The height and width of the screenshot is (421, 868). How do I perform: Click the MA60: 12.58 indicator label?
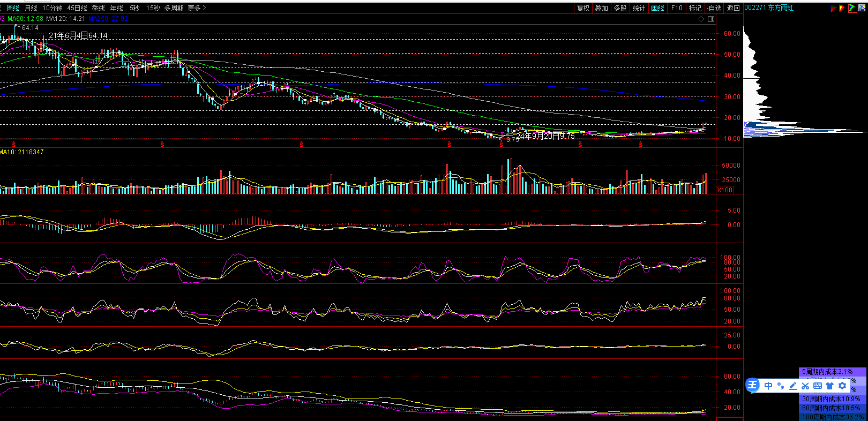tap(25, 19)
